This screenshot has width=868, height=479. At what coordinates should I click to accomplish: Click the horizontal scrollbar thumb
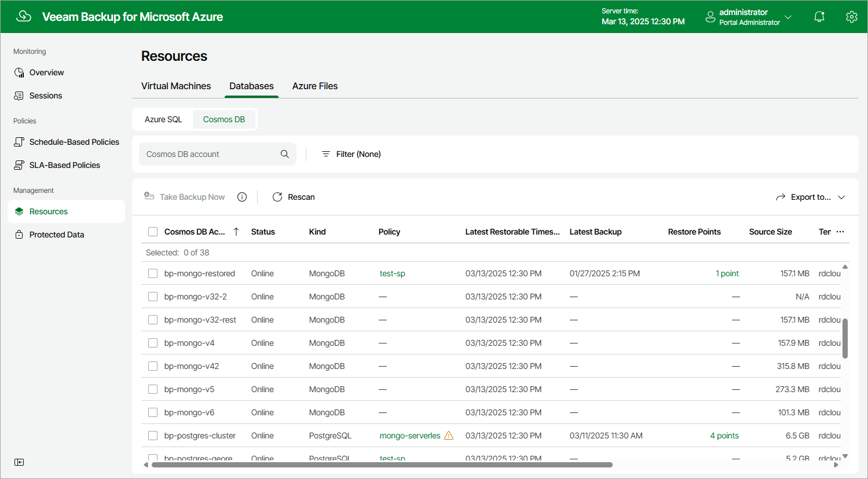[382, 465]
